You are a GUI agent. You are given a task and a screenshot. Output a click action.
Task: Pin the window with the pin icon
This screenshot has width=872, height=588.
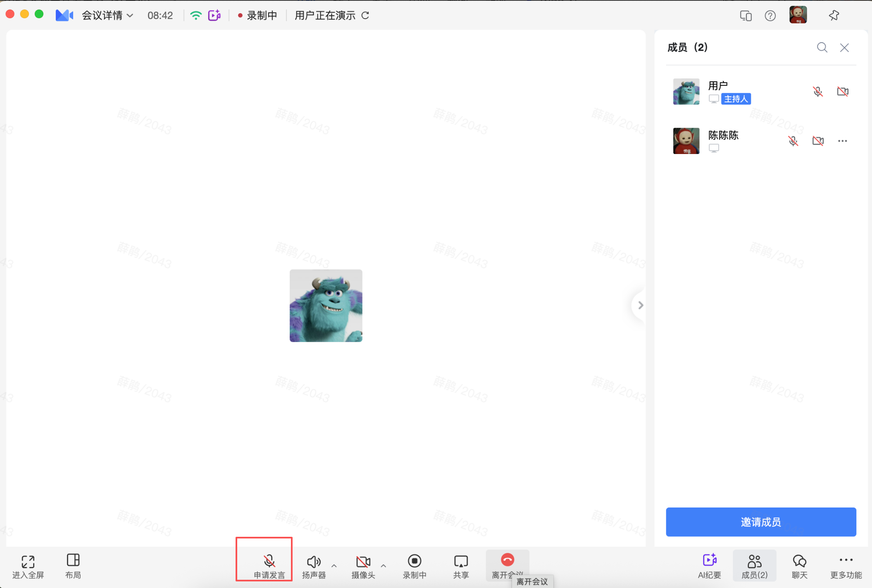click(x=834, y=16)
